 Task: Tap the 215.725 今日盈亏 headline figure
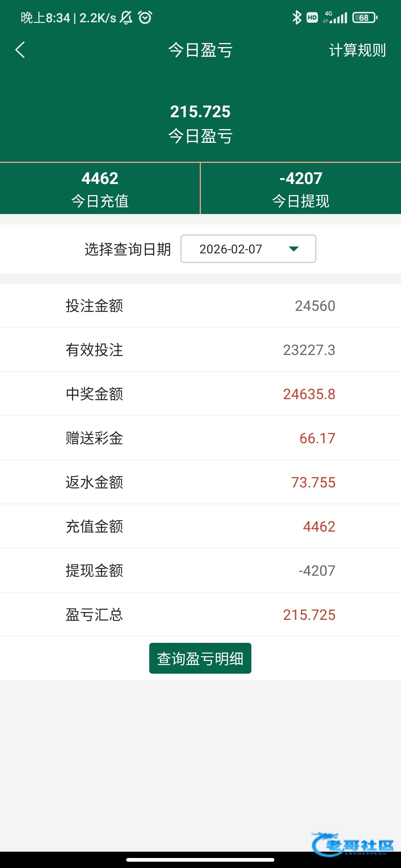pos(200,112)
